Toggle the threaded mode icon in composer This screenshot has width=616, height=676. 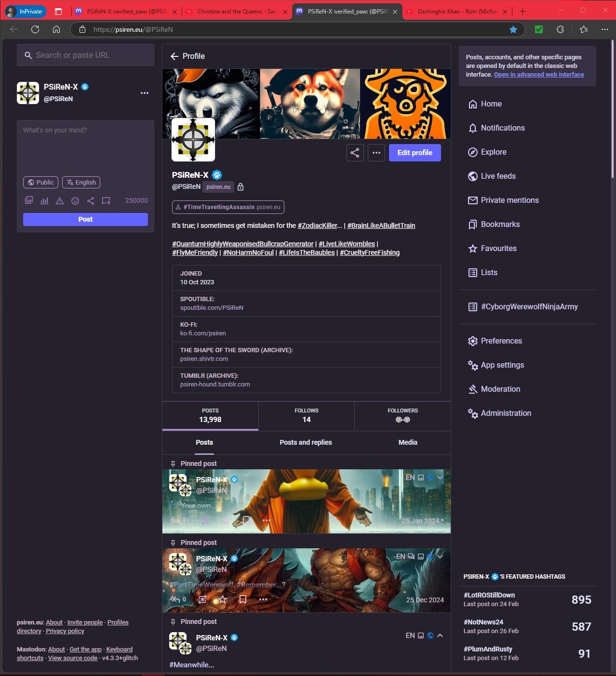tap(106, 200)
